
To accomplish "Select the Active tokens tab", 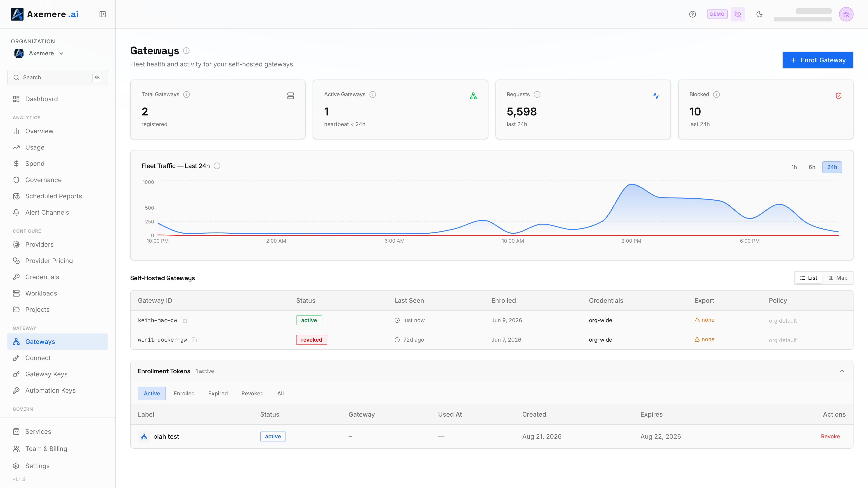I will click(x=152, y=393).
